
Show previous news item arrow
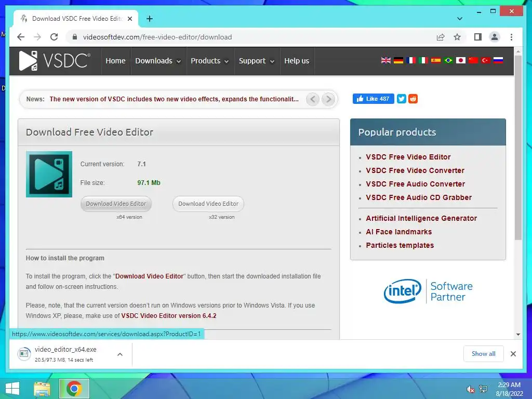click(313, 99)
